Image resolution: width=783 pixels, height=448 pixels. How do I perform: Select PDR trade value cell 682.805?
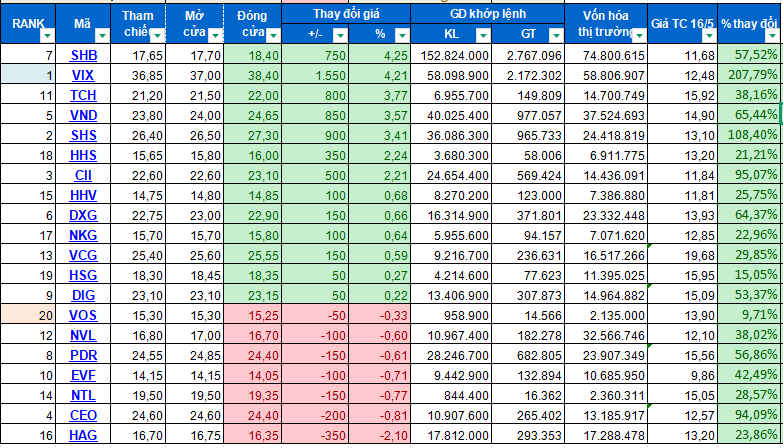[528, 355]
